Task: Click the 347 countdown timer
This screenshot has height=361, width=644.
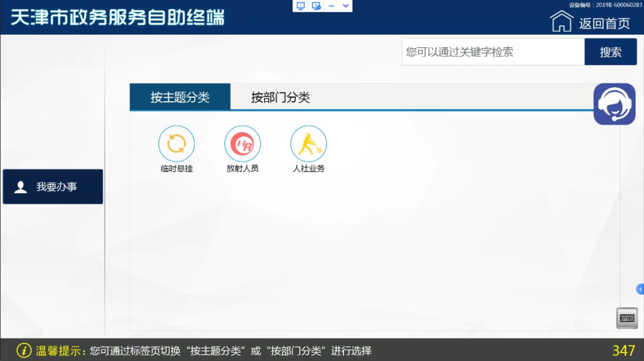Action: [623, 350]
